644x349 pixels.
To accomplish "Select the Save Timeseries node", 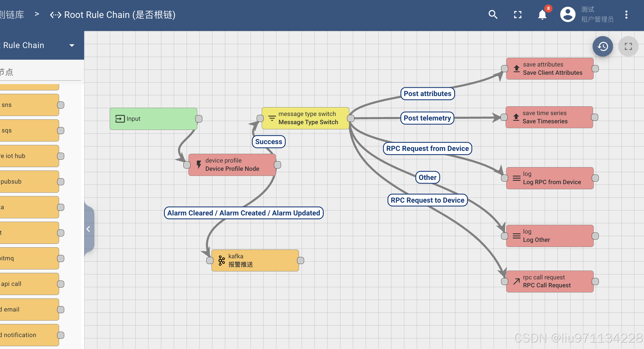I will tap(549, 117).
